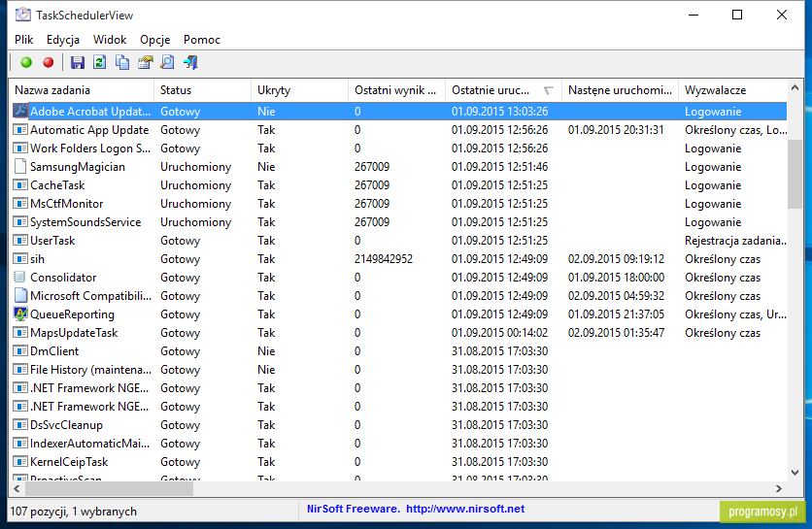Screen dimensions: 812x529
Task: Sort by Ostatnie uruchomienie column header
Action: (x=504, y=90)
